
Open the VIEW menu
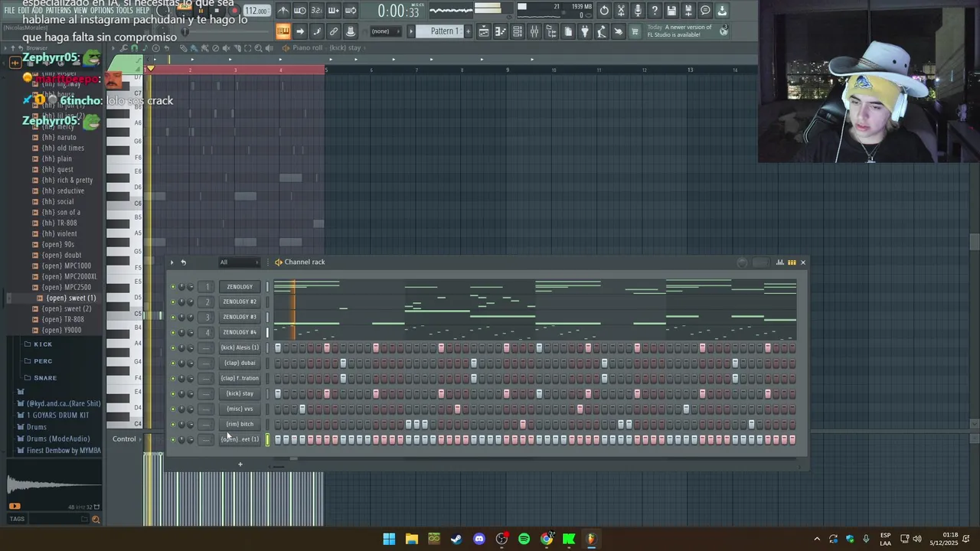[80, 11]
